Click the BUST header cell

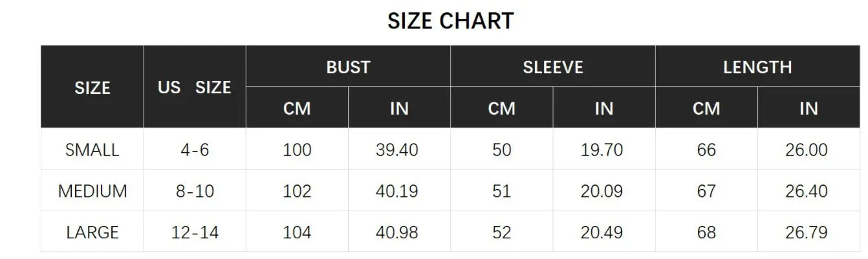coord(348,67)
